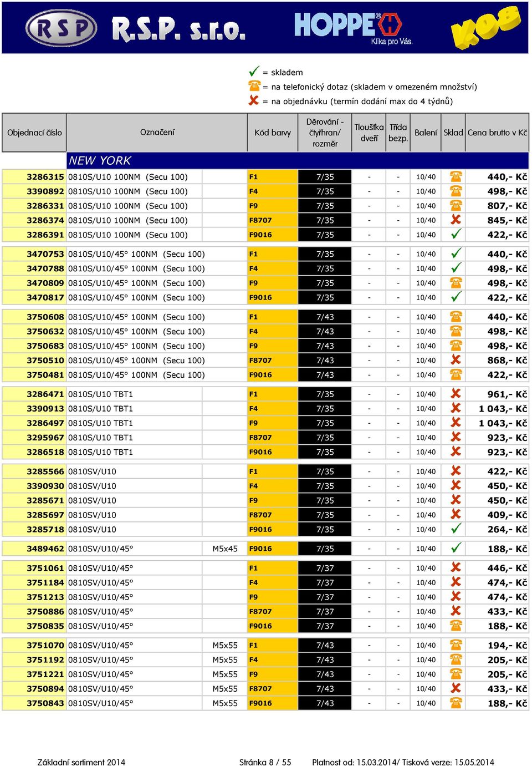Image resolution: width=532 pixels, height=766 pixels.
Task: Click the price '446,- Kč' for 3751061
Action: coord(507,568)
